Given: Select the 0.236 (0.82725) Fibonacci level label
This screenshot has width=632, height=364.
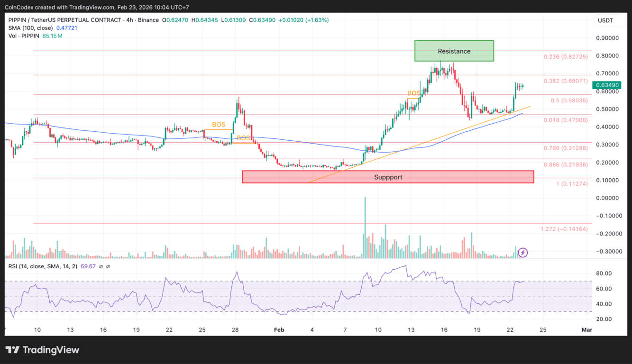Looking at the screenshot, I should click(x=566, y=56).
